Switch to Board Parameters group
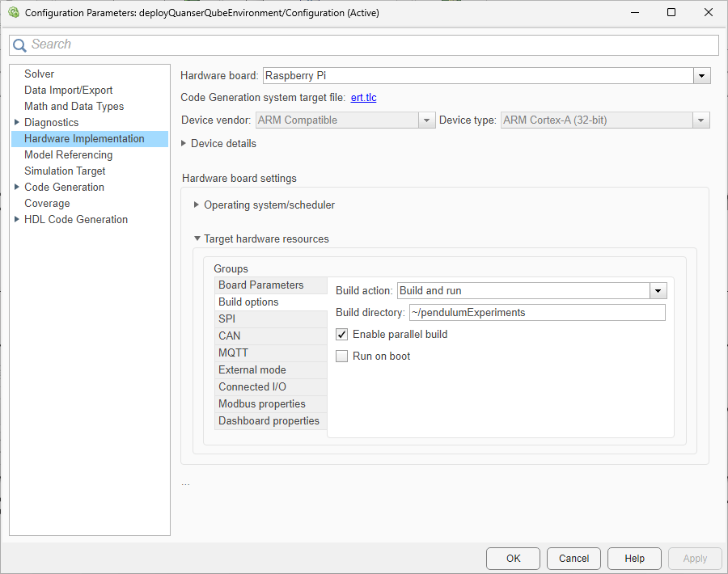 260,285
